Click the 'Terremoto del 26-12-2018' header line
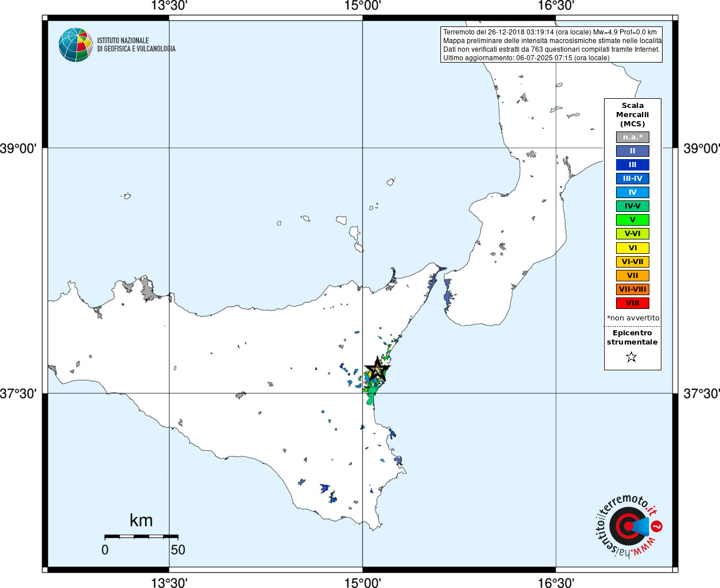Viewport: 720px width, 588px height. (x=550, y=32)
